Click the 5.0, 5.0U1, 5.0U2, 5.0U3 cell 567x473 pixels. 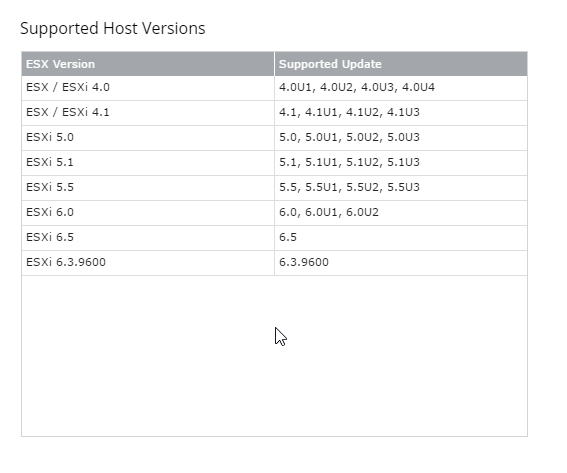pyautogui.click(x=401, y=138)
